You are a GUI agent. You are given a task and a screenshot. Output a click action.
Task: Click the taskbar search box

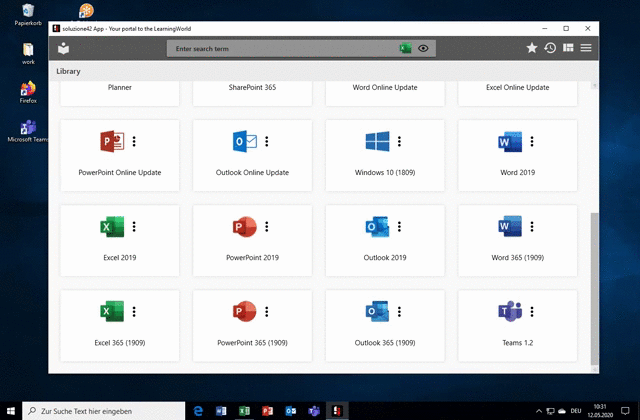click(x=104, y=411)
